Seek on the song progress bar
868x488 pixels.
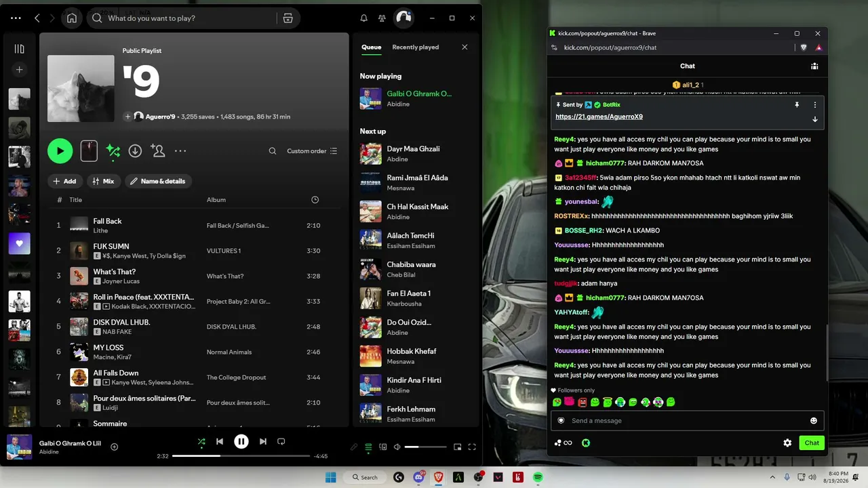241,456
